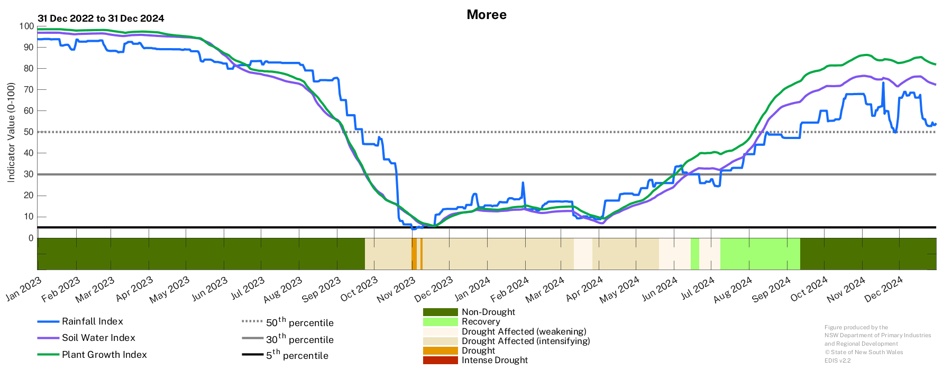Select the 50th percentile legend item
952x370 pixels.
tap(287, 322)
